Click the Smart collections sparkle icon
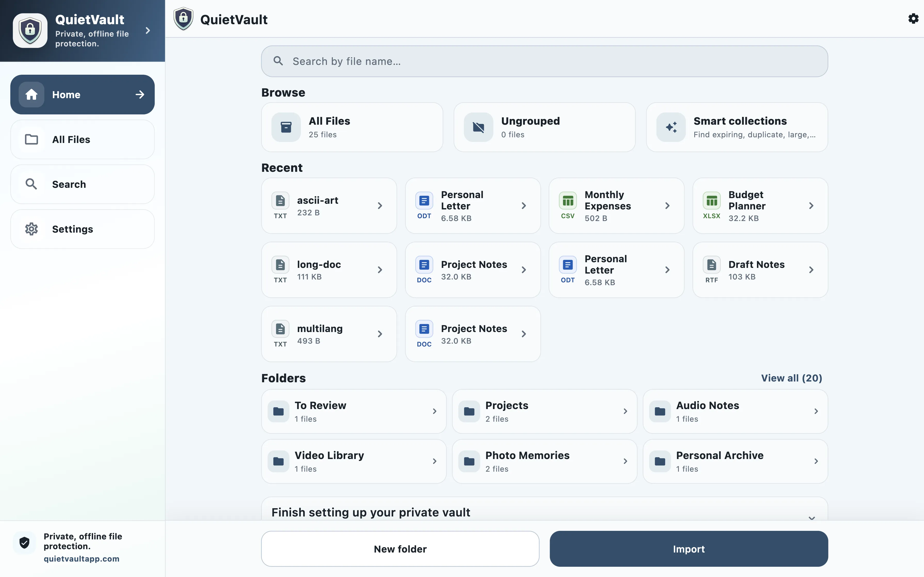The height and width of the screenshot is (577, 924). [x=671, y=127]
